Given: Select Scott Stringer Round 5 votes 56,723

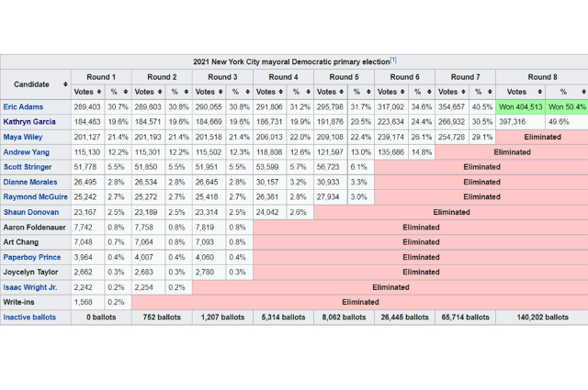Looking at the screenshot, I should pyautogui.click(x=331, y=167).
